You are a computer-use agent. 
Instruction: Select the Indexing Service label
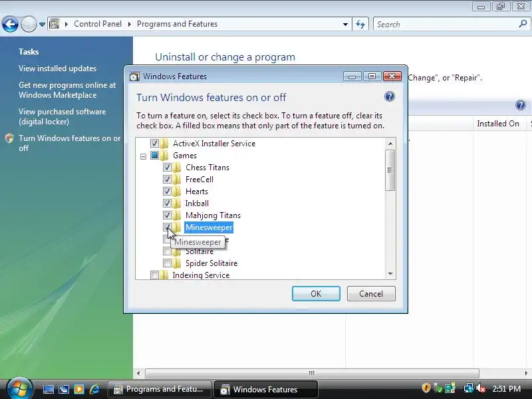201,275
